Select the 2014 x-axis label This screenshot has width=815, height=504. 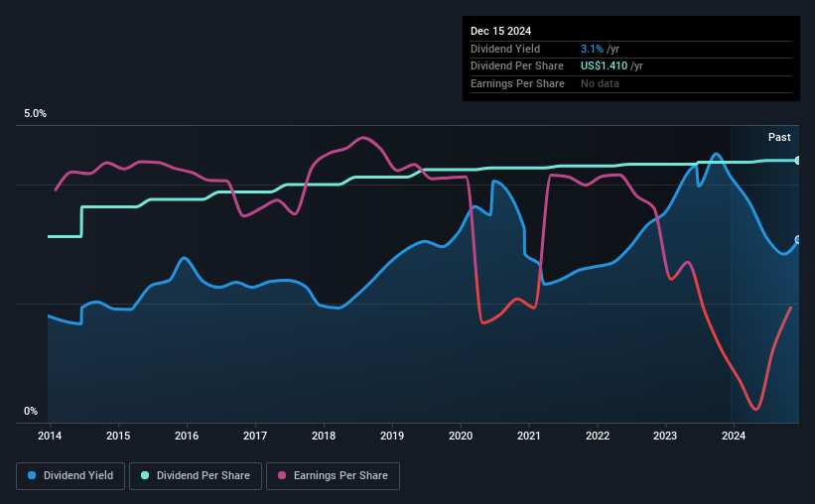click(50, 436)
